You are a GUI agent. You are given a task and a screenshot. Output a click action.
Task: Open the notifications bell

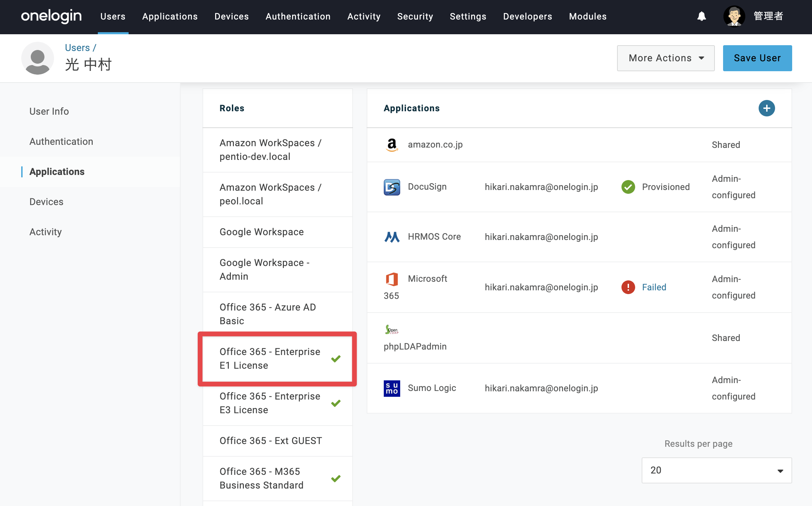tap(702, 16)
